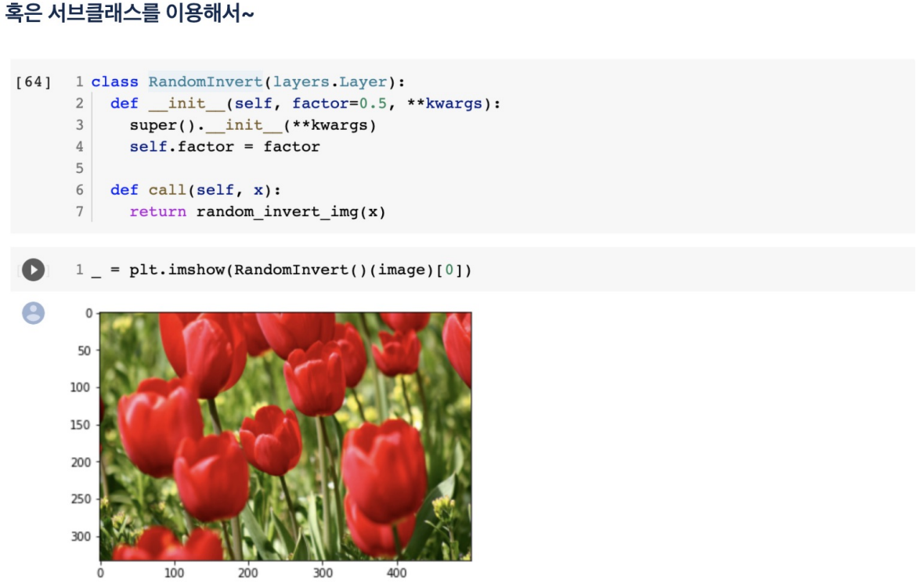Click the y-axis tick label 150

click(80, 425)
